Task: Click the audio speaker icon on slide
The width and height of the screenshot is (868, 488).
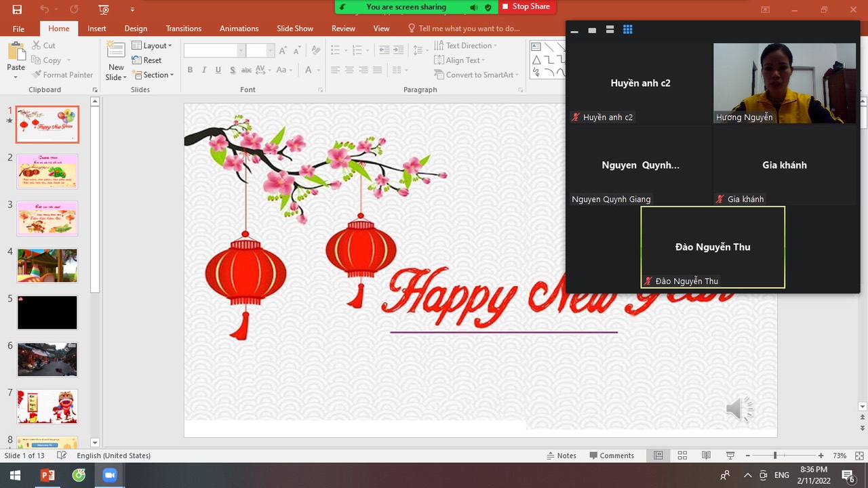Action: 739,409
